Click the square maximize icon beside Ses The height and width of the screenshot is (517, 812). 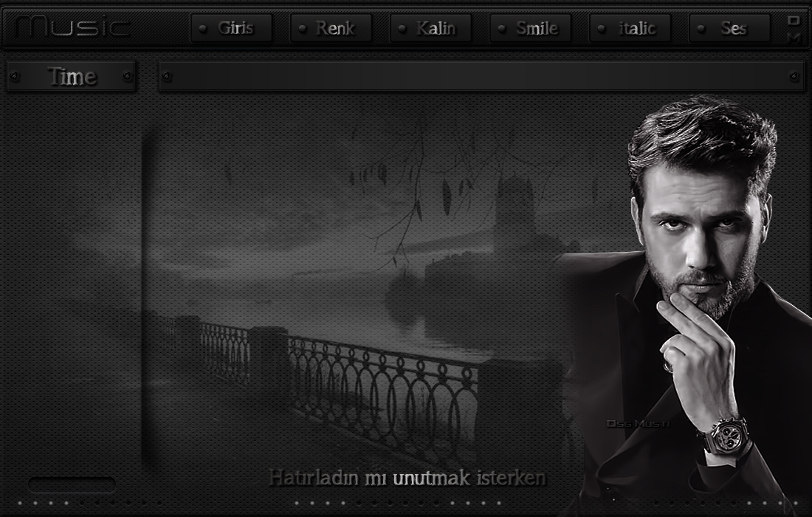pos(794,20)
